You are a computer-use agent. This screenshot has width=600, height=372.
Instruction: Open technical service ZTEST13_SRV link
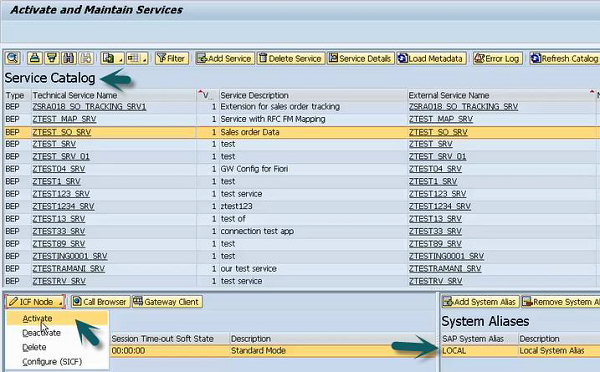59,219
